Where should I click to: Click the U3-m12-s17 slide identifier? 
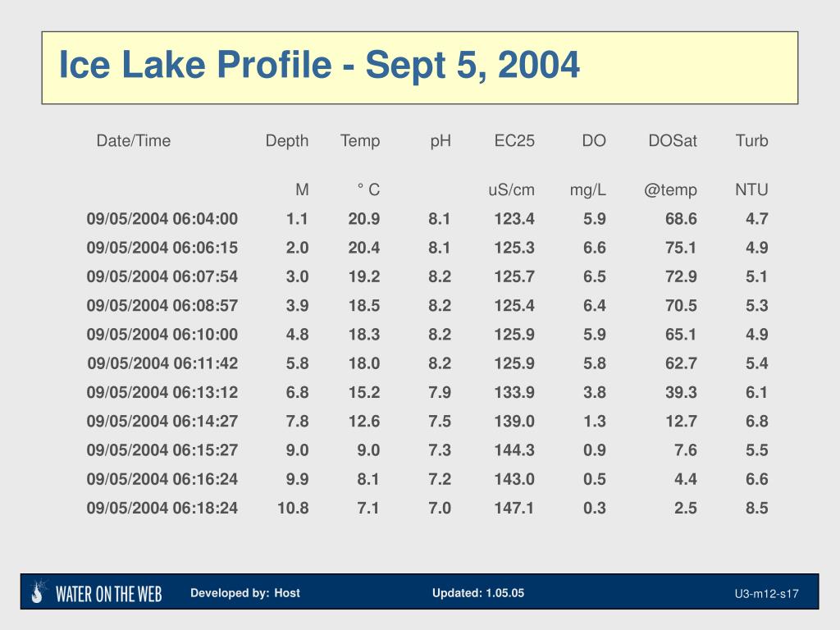tap(767, 594)
